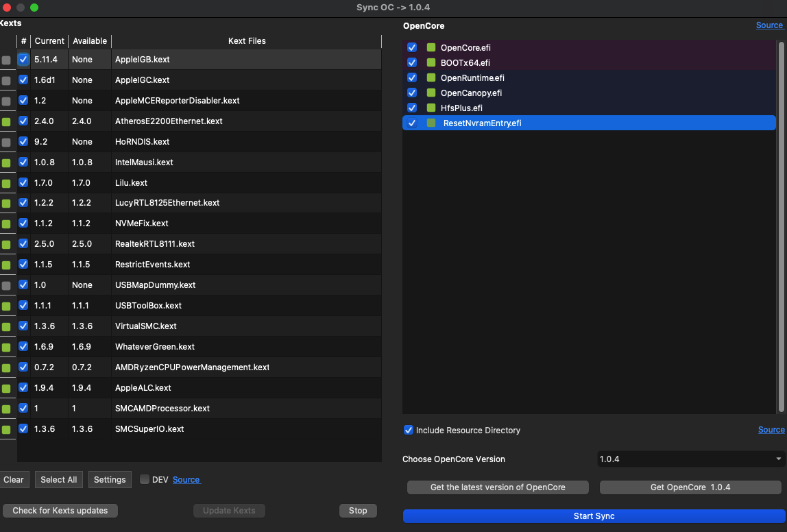Image resolution: width=787 pixels, height=532 pixels.
Task: Sort by the Available column header
Action: (90, 41)
